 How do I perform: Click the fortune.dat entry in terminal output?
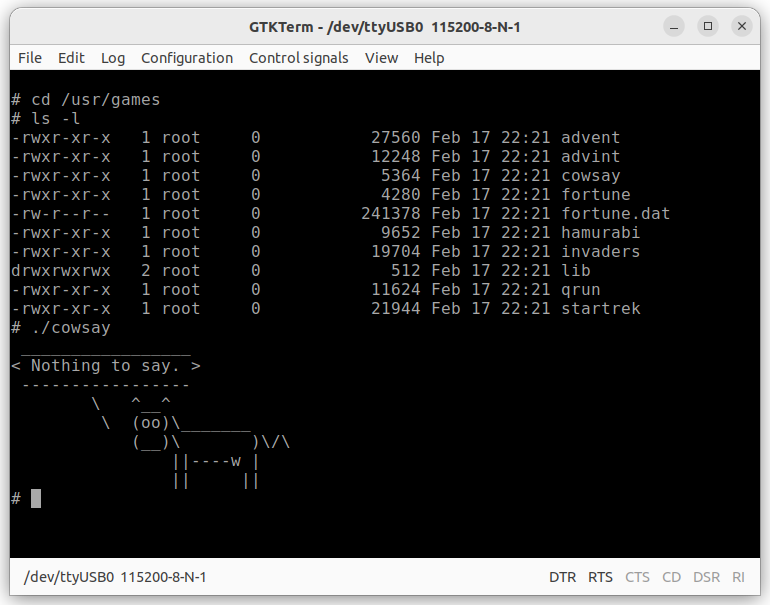click(x=615, y=213)
